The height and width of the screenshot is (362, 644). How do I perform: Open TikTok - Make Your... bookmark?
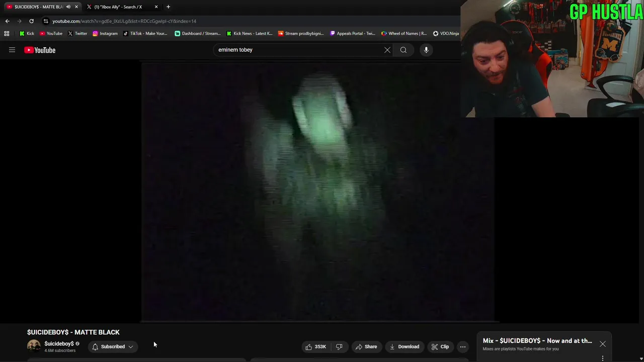(145, 34)
